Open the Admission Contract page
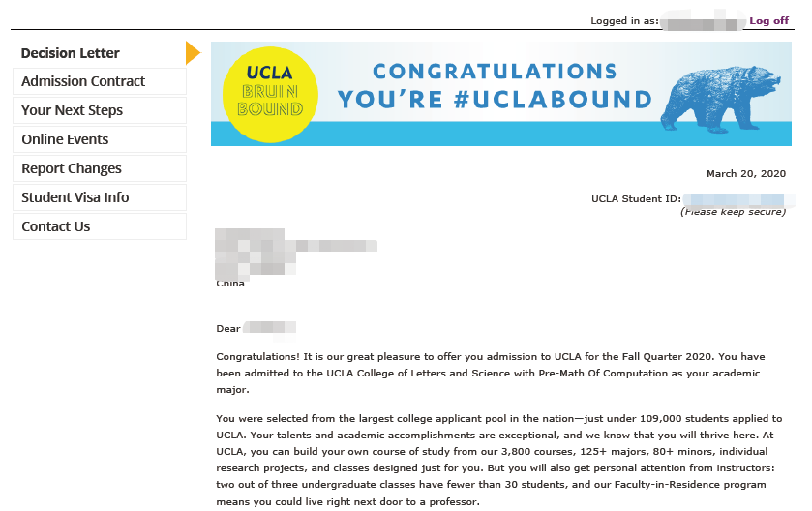Screen dimensions: 812x511 (100, 81)
